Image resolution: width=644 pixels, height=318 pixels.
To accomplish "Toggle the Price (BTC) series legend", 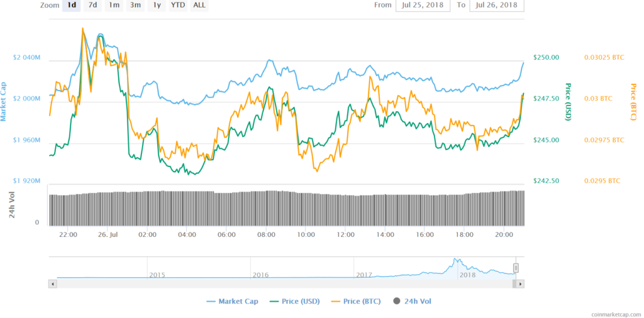I will coord(355,302).
